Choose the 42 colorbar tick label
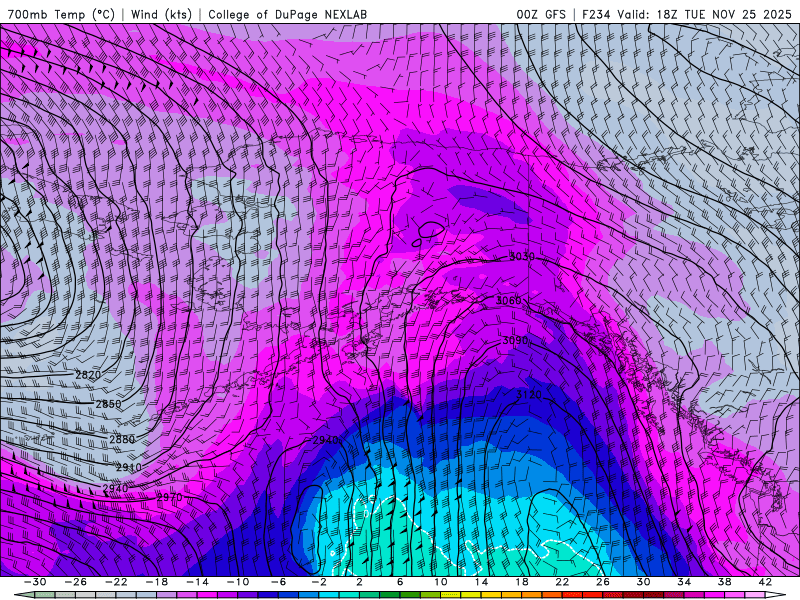This screenshot has width=800, height=600. 765,582
